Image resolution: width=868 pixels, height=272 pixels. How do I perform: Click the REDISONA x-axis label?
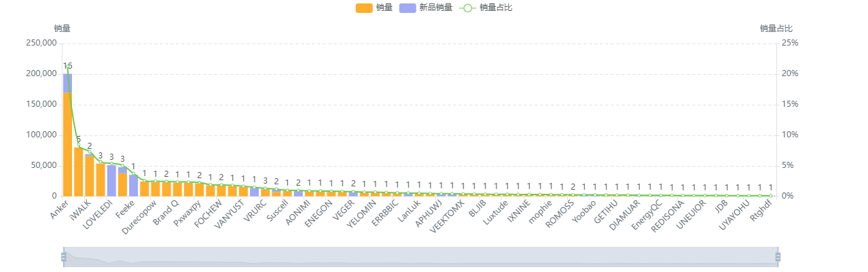tap(668, 217)
